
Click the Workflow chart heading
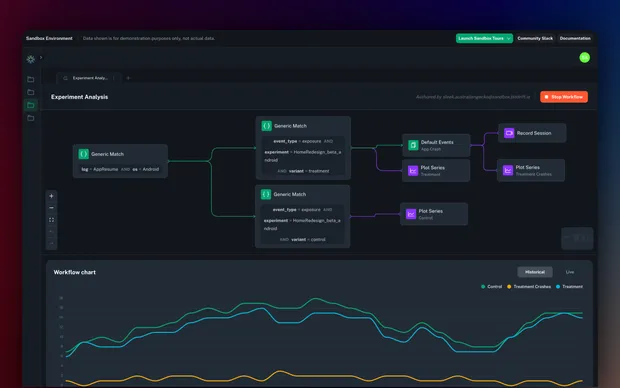[x=75, y=272]
